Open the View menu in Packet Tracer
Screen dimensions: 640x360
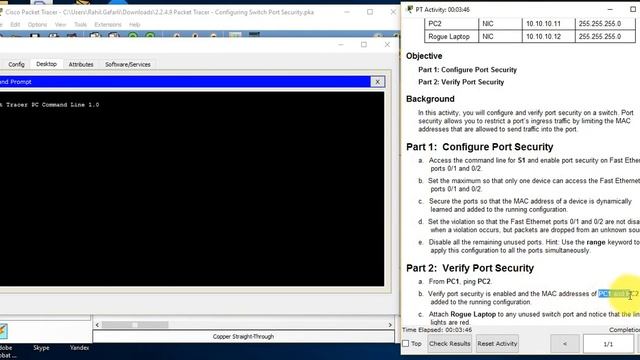click(x=60, y=24)
